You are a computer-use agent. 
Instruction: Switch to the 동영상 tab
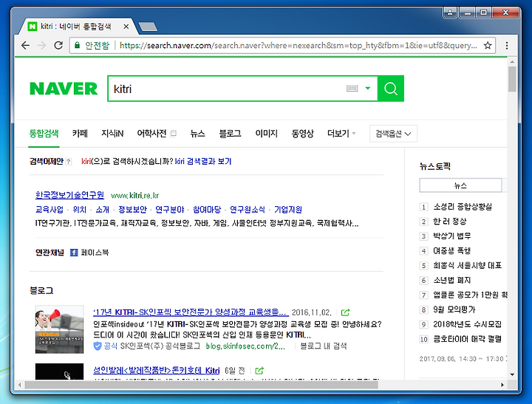coord(303,133)
